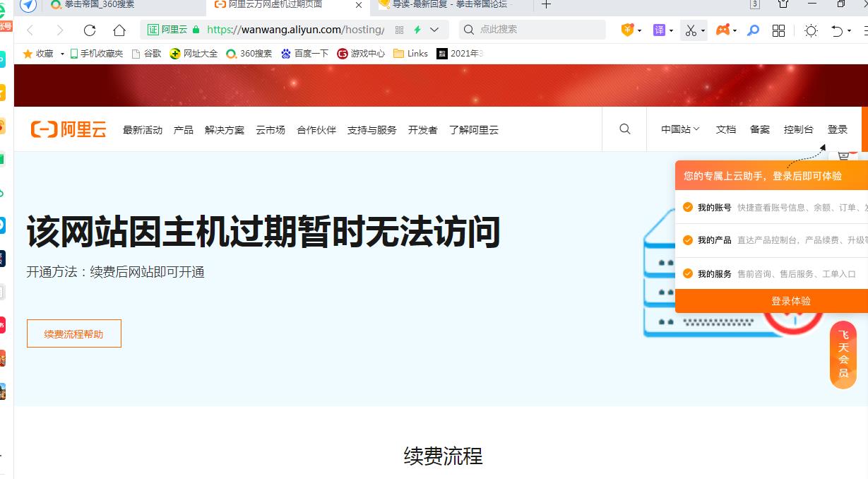Click the 续费流程帮助 button
The image size is (868, 479).
point(74,333)
